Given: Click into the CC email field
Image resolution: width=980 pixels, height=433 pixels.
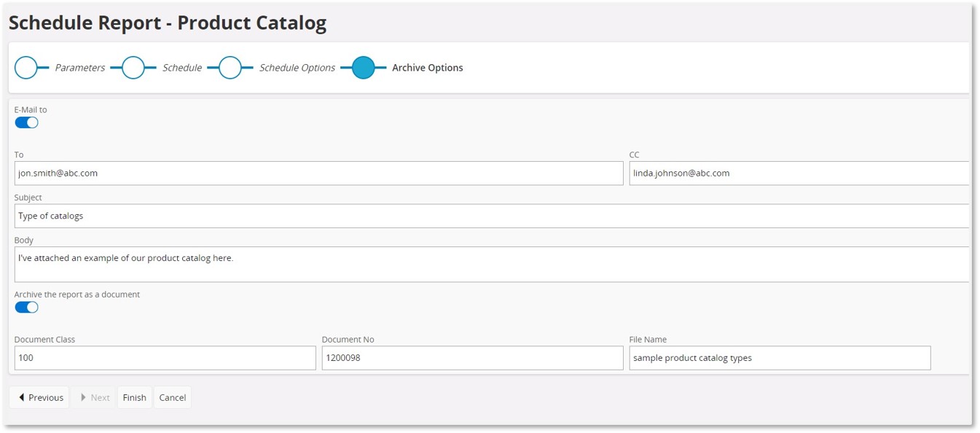Looking at the screenshot, I should click(x=799, y=173).
